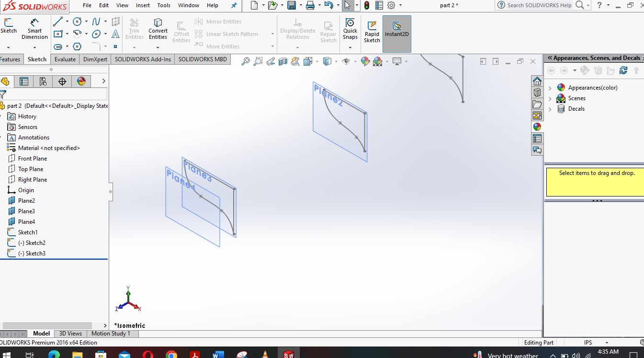
Task: Open the Quick Snaps dropdown arrow
Action: coord(350,47)
